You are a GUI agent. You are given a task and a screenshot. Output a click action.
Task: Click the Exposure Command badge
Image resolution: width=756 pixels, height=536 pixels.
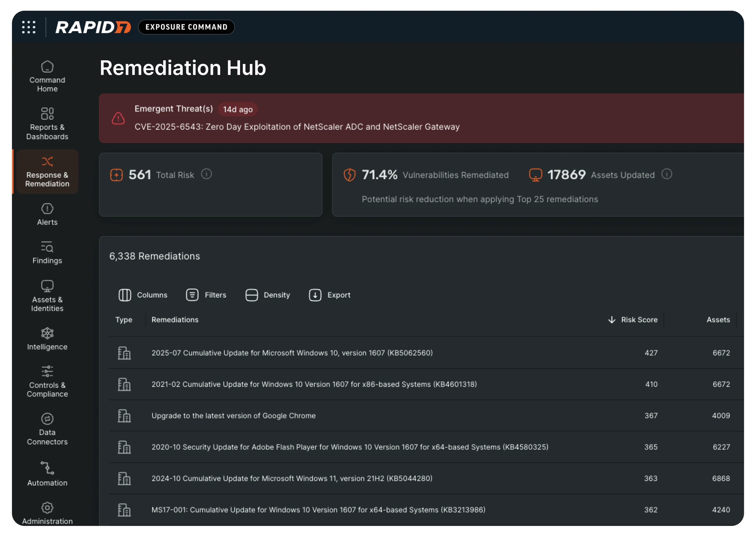tap(186, 27)
